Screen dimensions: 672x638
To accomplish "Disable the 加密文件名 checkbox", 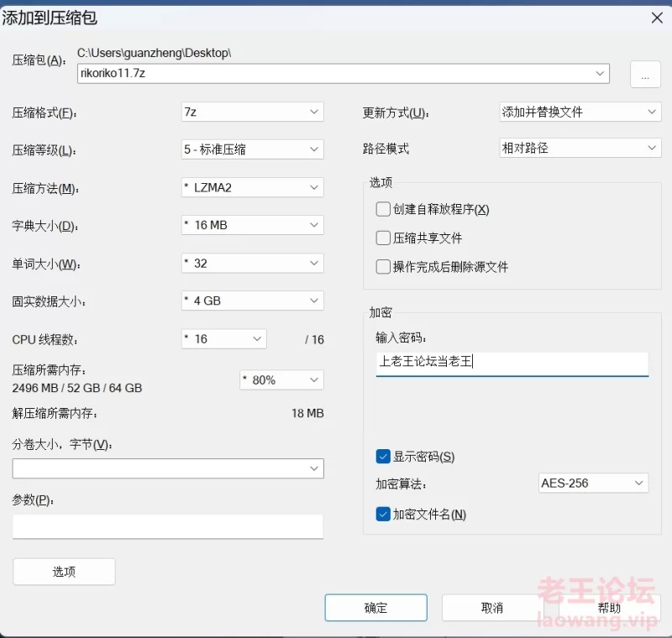I will point(383,514).
